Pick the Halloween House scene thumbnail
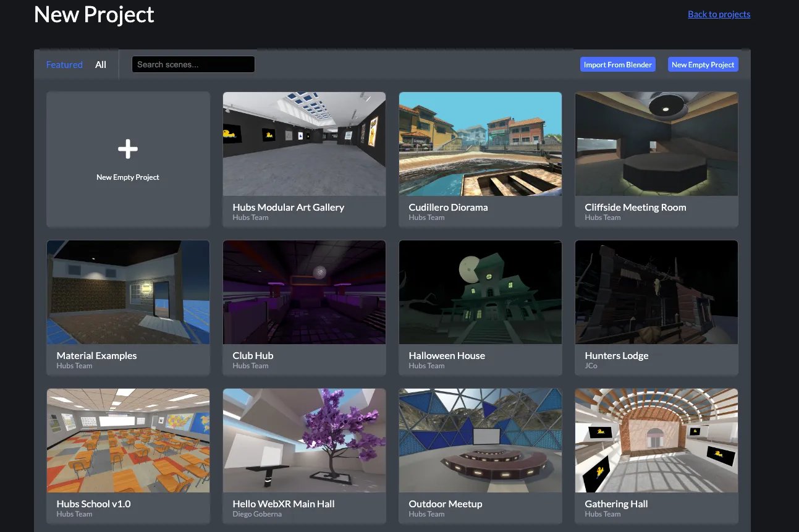The width and height of the screenshot is (799, 532). [480, 292]
